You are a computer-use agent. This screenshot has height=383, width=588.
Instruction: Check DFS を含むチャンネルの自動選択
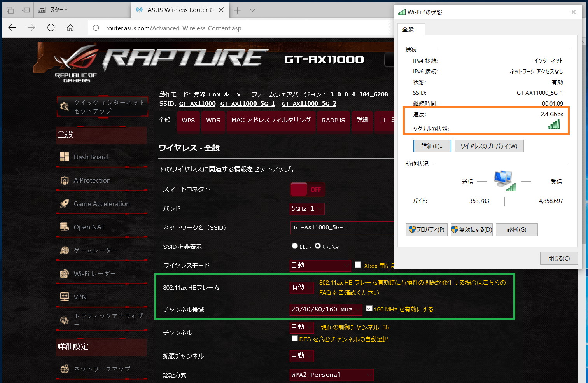click(x=295, y=339)
